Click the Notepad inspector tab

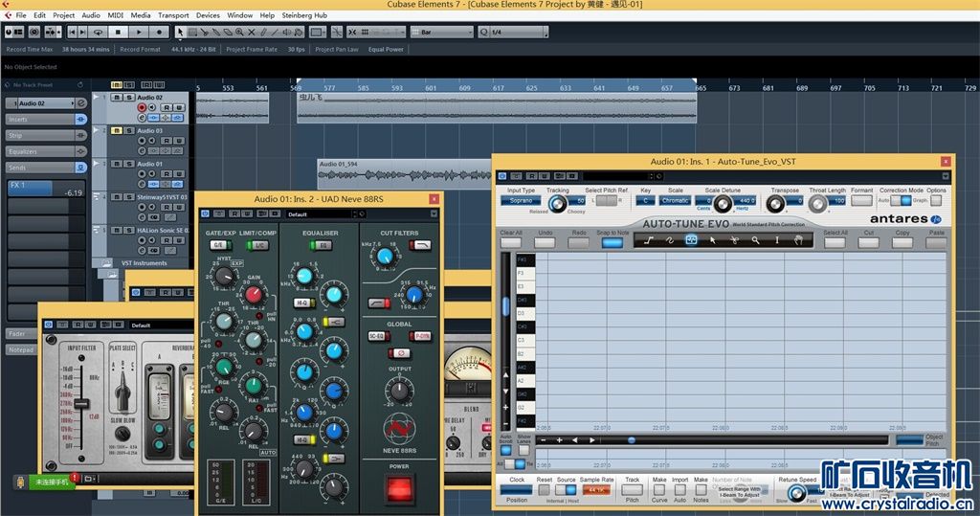tap(21, 349)
